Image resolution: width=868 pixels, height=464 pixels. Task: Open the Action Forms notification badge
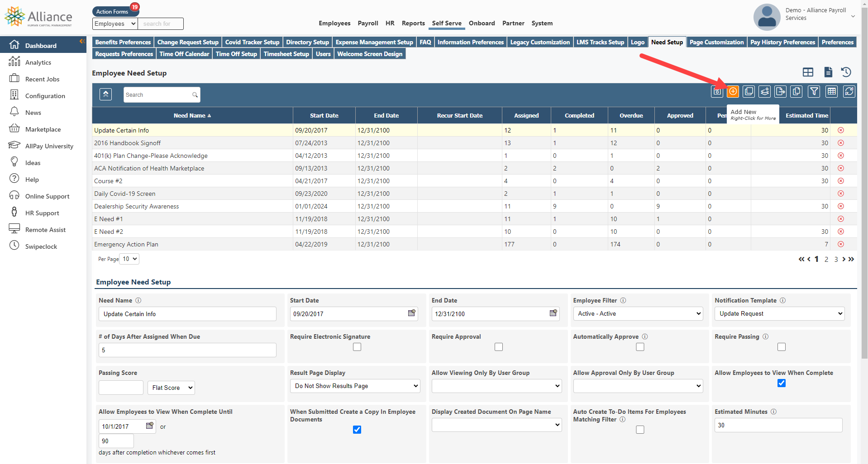tap(135, 7)
